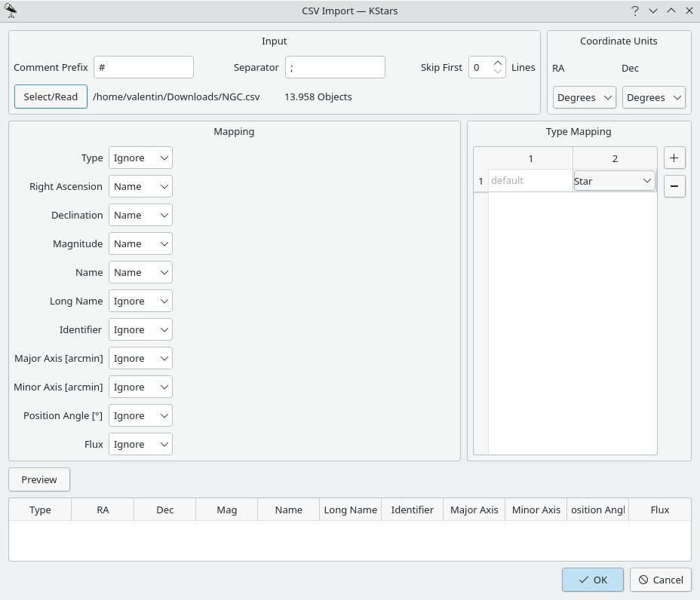The height and width of the screenshot is (600, 700).
Task: Click the Preview button
Action: click(x=39, y=479)
